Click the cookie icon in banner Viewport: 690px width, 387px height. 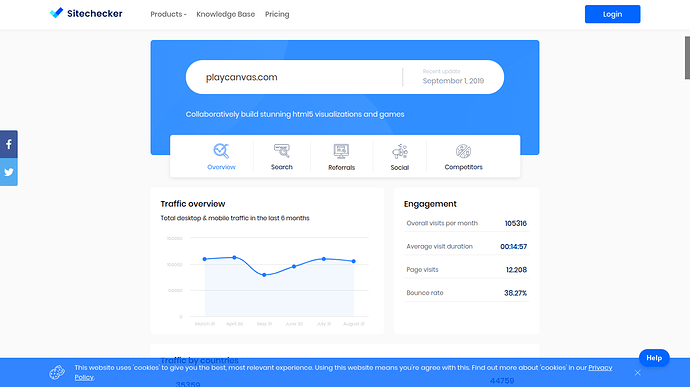[x=57, y=372]
